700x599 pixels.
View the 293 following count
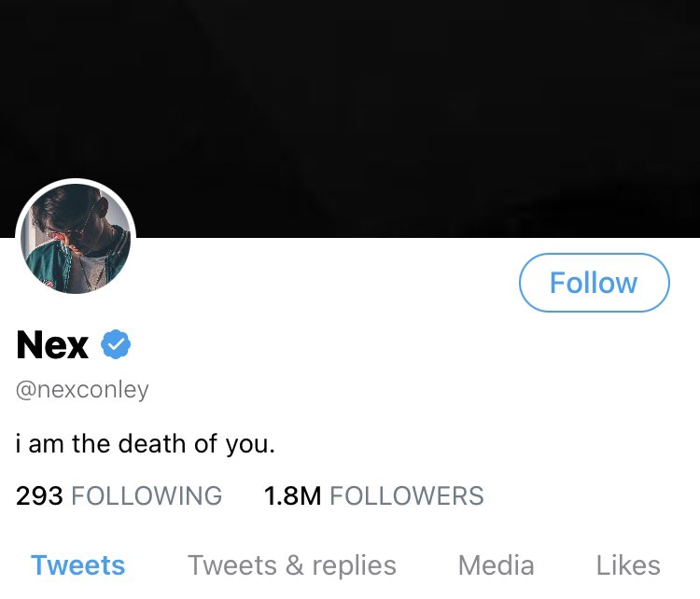click(119, 495)
